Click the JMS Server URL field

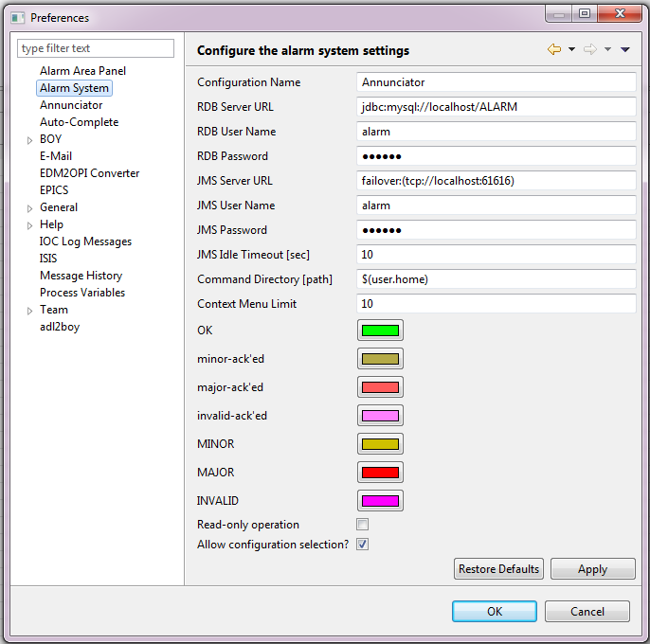click(x=497, y=181)
